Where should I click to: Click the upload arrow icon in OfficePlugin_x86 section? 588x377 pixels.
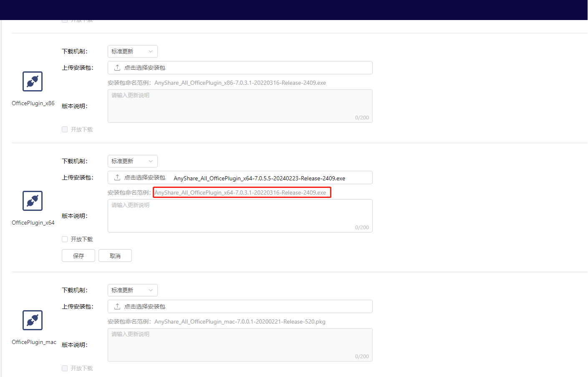117,67
